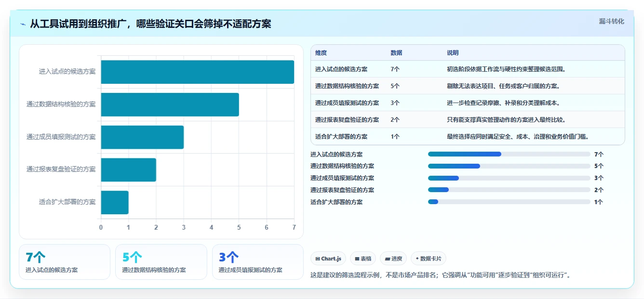Click the lightning icon beside the title
Viewport: 644px width, 299px height.
point(23,24)
